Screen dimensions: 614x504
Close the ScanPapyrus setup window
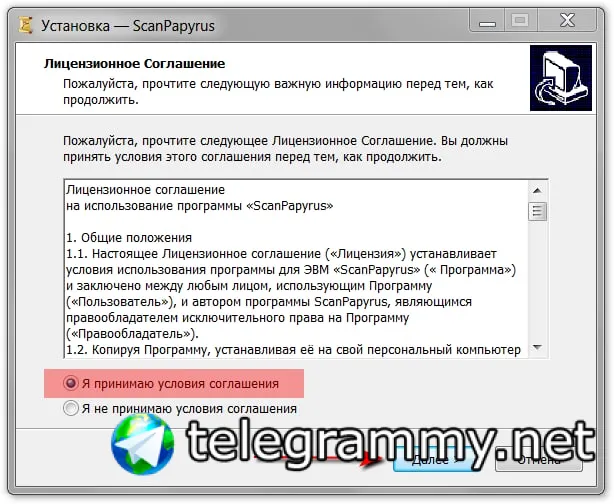(x=567, y=21)
